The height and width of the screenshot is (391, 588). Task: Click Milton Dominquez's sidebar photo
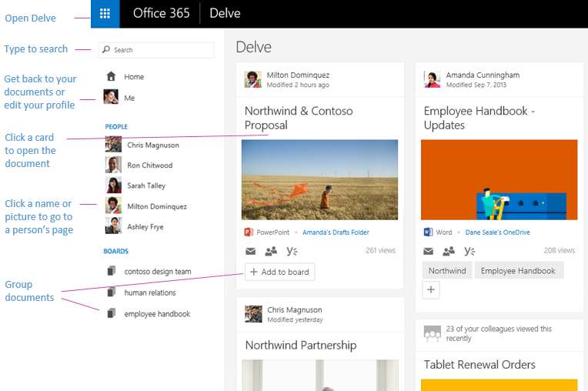(113, 206)
